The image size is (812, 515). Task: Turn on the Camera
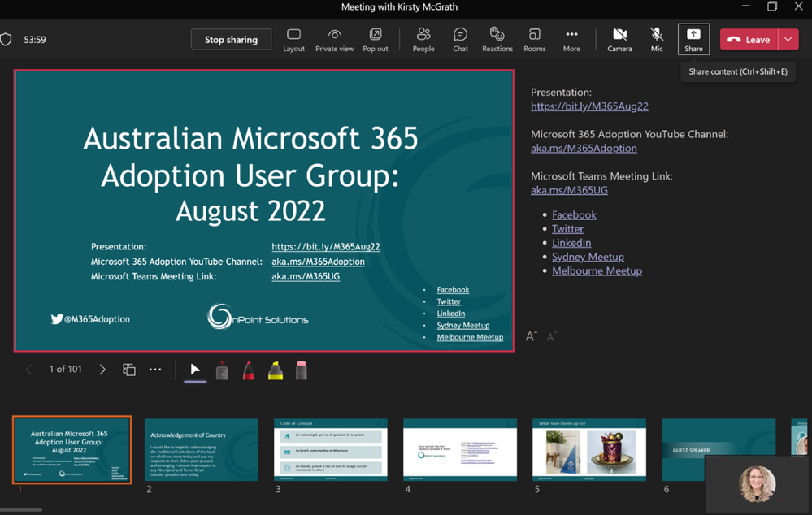pyautogui.click(x=619, y=40)
